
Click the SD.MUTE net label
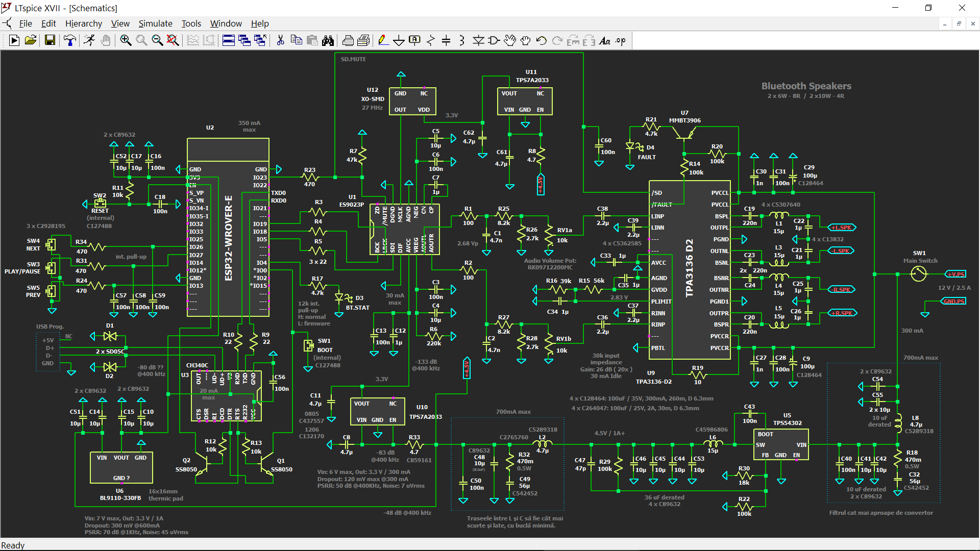[353, 59]
